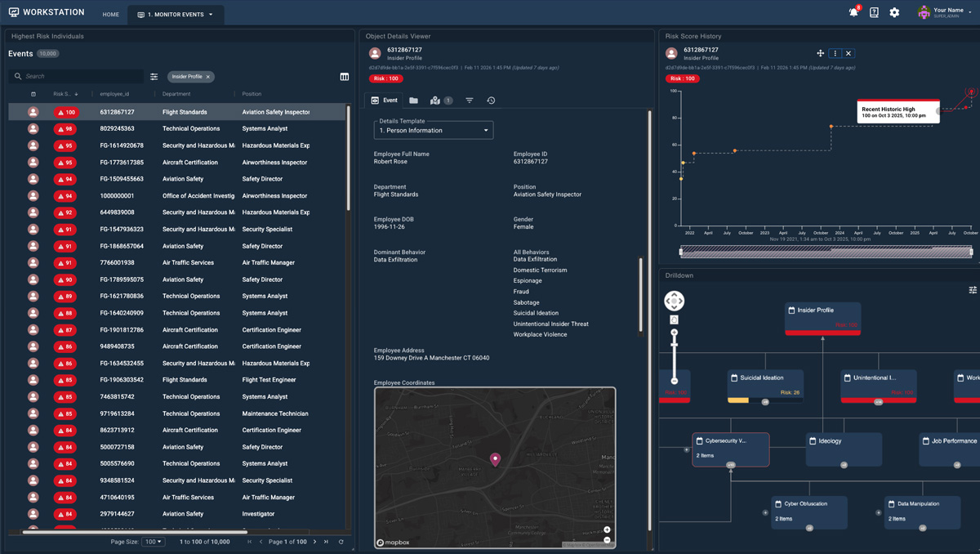Remove the Insider Profile filter chip
Image resolution: width=980 pixels, height=554 pixels.
208,77
